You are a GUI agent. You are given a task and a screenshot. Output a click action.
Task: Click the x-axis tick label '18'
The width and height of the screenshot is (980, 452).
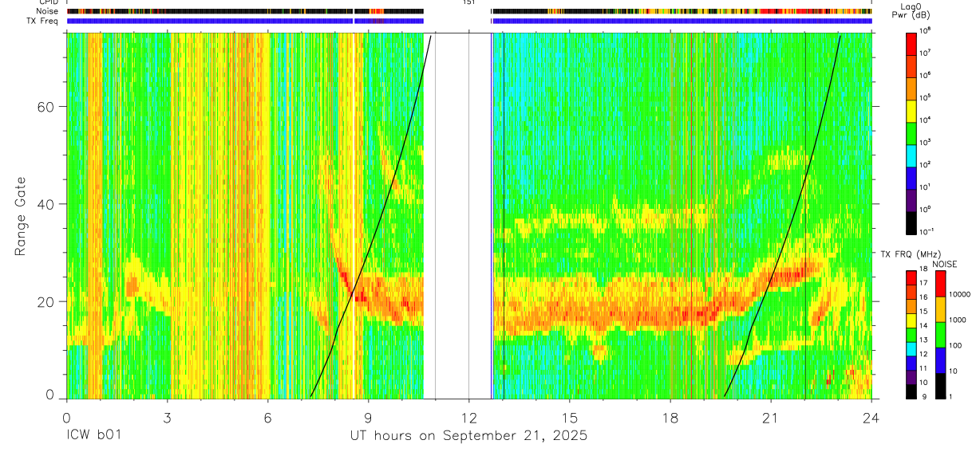point(670,417)
